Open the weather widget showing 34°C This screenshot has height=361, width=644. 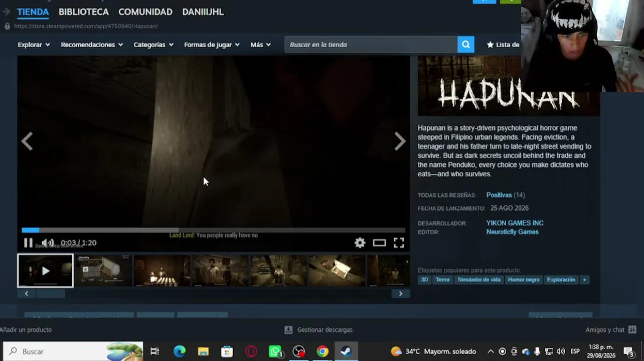(433, 351)
